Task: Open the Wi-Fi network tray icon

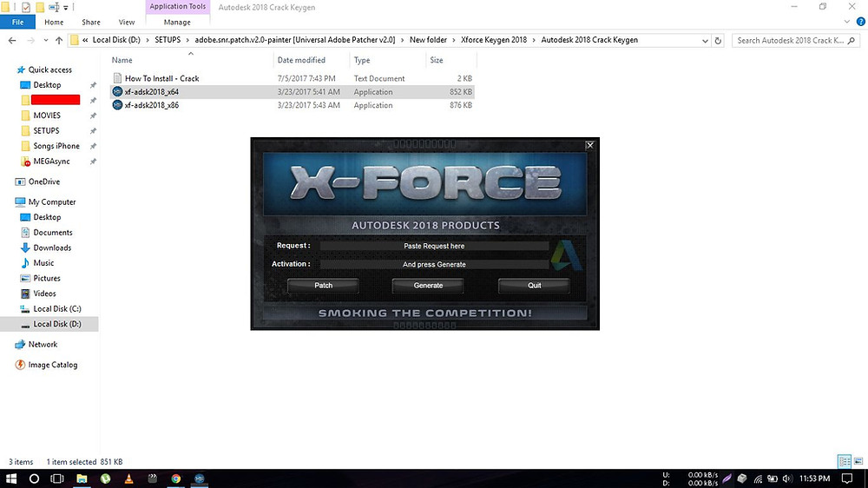Action: (758, 478)
